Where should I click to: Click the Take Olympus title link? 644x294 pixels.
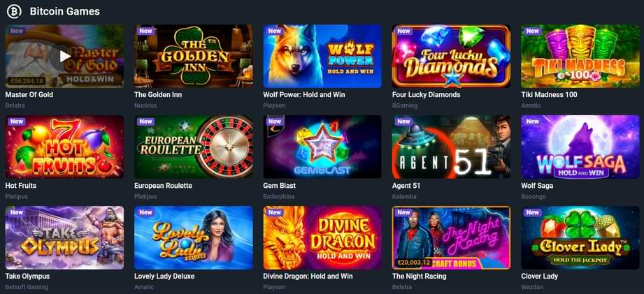coord(27,276)
